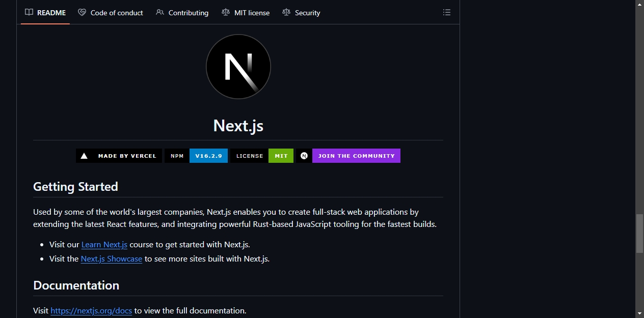This screenshot has height=318, width=644.
Task: Click the page scrollbar thumb
Action: click(640, 234)
